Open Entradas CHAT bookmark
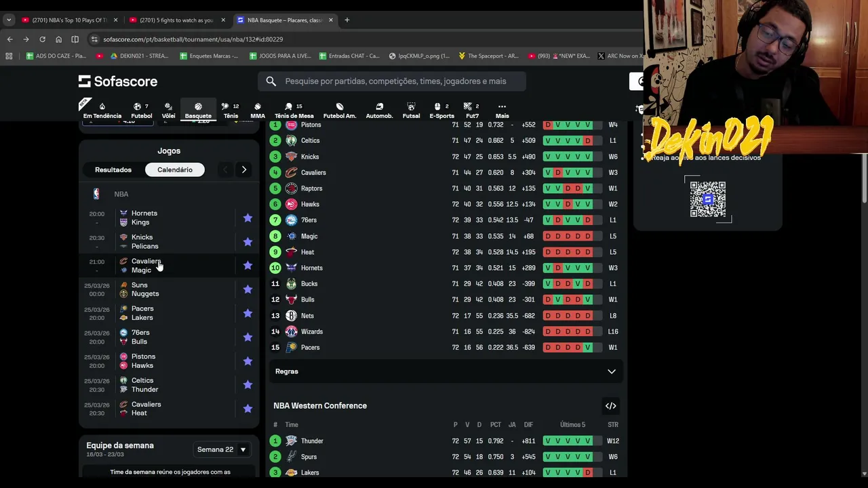Screen dimensions: 868x488 (x=349, y=56)
